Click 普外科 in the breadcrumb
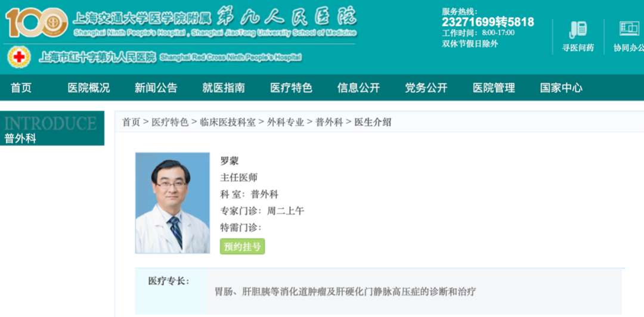Image resolution: width=644 pixels, height=317 pixels. click(x=329, y=122)
